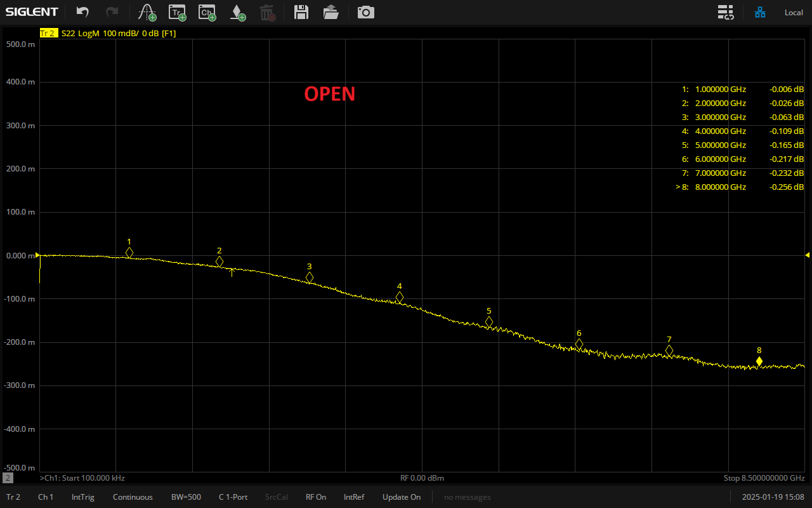Select active marker 8 on the trace
Viewport: 812px width, 508px height.
pyautogui.click(x=759, y=361)
